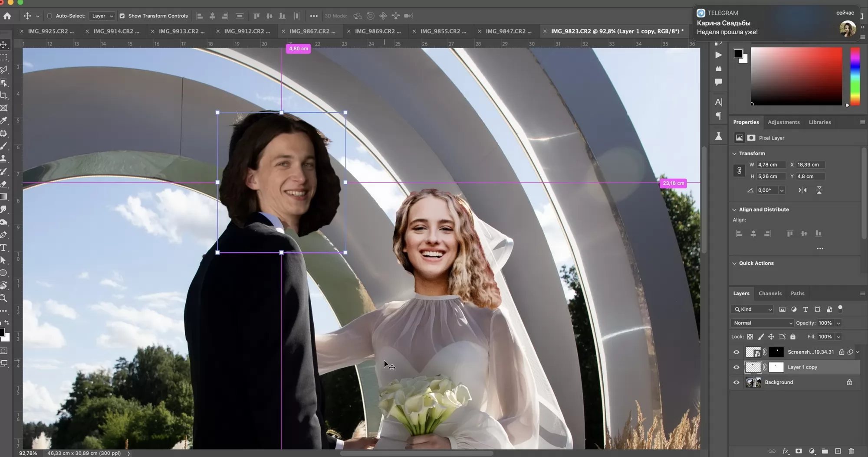Image resolution: width=868 pixels, height=457 pixels.
Task: Switch to IMG_9847.CR2 document tab
Action: click(x=509, y=31)
